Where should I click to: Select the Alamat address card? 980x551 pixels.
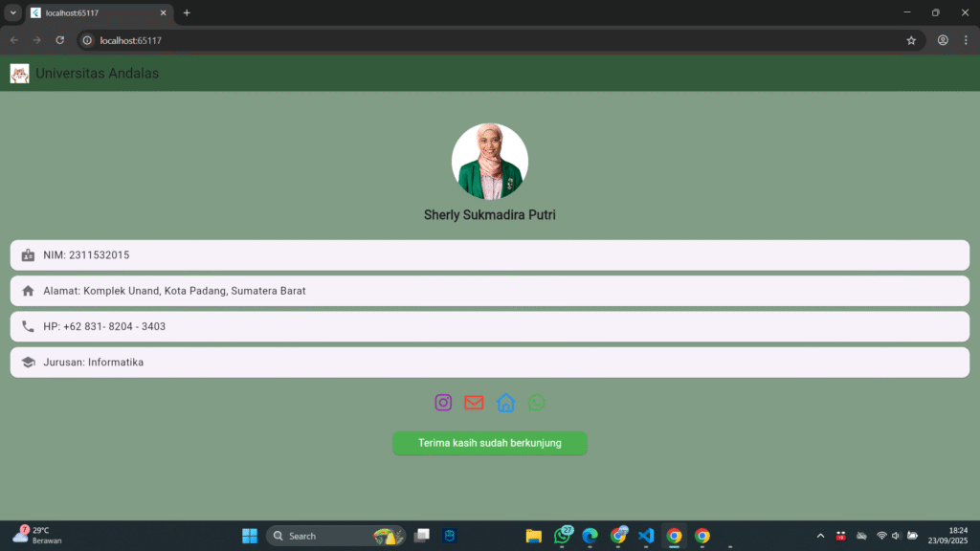click(x=489, y=291)
